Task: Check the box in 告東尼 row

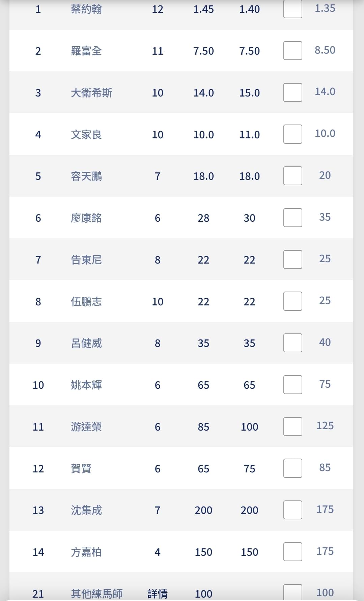Action: pos(292,259)
